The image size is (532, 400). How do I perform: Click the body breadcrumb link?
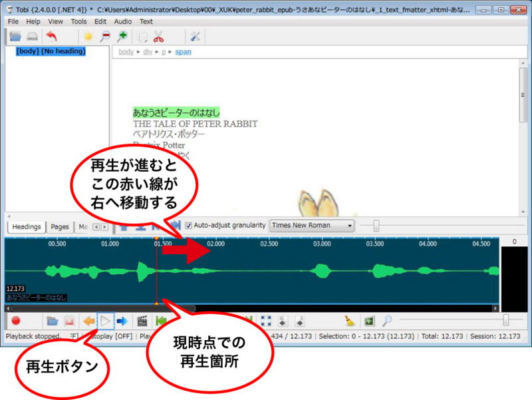tap(125, 52)
